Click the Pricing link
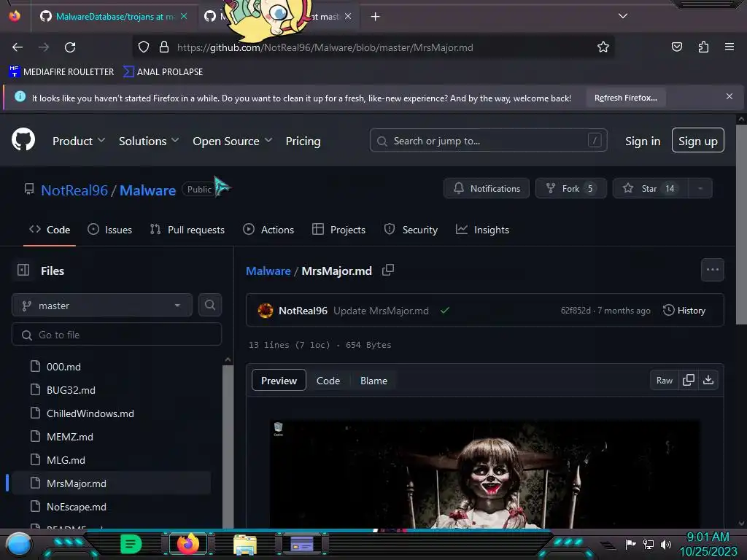Screen dimensions: 747x560 (x=303, y=141)
